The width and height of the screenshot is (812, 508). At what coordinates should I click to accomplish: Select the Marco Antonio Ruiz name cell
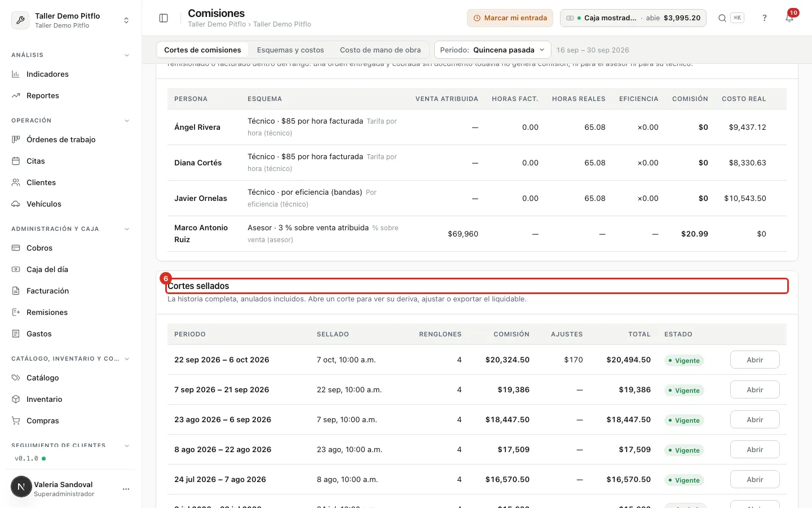point(201,234)
